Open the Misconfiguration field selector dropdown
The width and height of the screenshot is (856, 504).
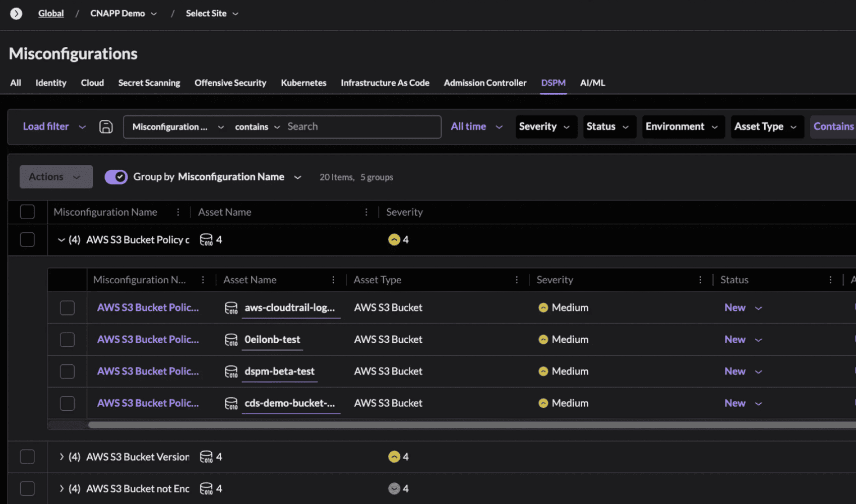(x=178, y=127)
